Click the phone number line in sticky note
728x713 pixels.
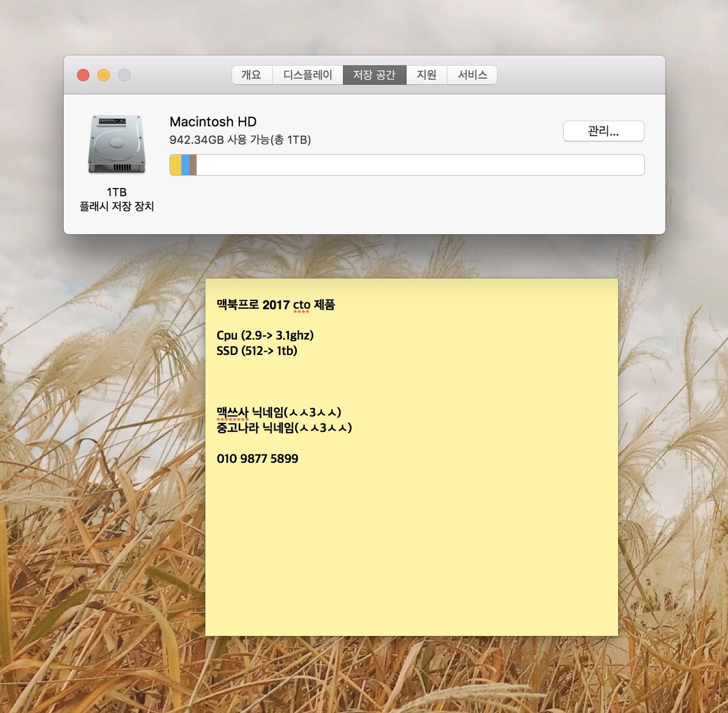pyautogui.click(x=257, y=459)
